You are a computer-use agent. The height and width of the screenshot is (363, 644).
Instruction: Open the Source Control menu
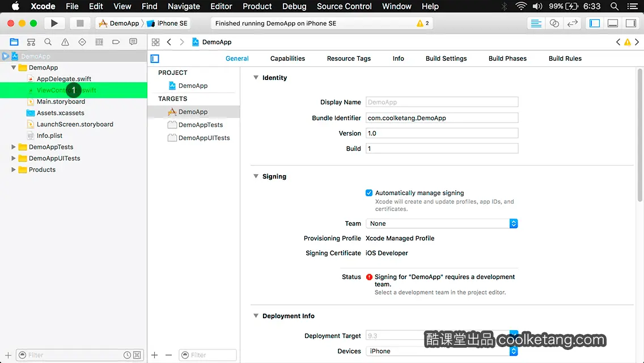click(344, 6)
